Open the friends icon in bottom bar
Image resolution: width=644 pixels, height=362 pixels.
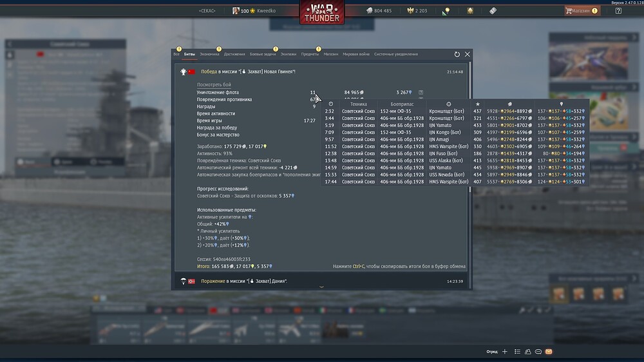point(528,352)
